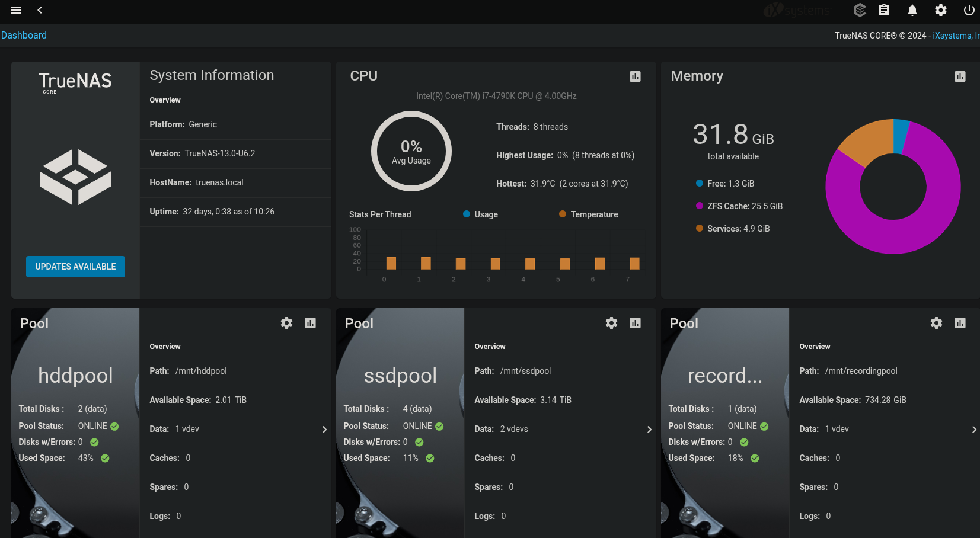Click recordingpool Disks w/Errors checkmark
This screenshot has height=538, width=980.
(x=744, y=443)
